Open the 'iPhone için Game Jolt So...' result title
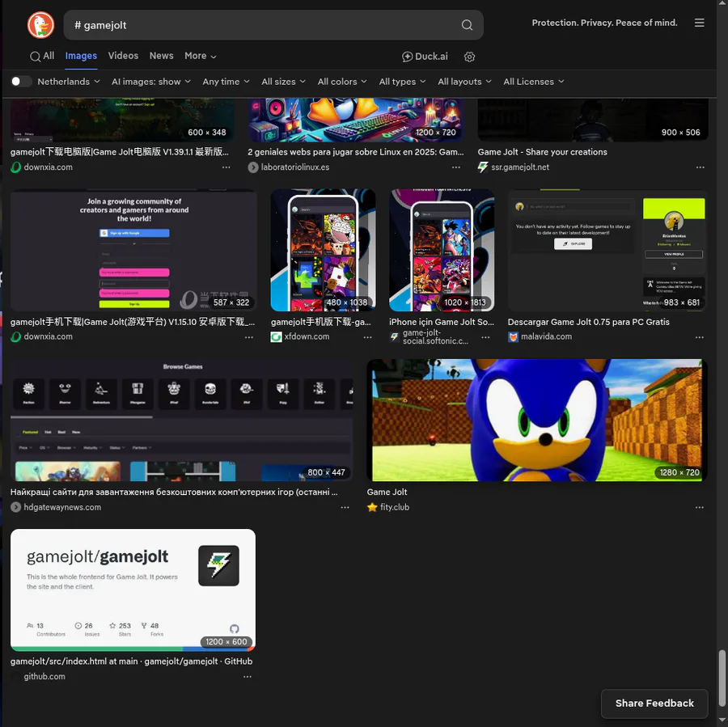This screenshot has height=727, width=728. tap(442, 322)
